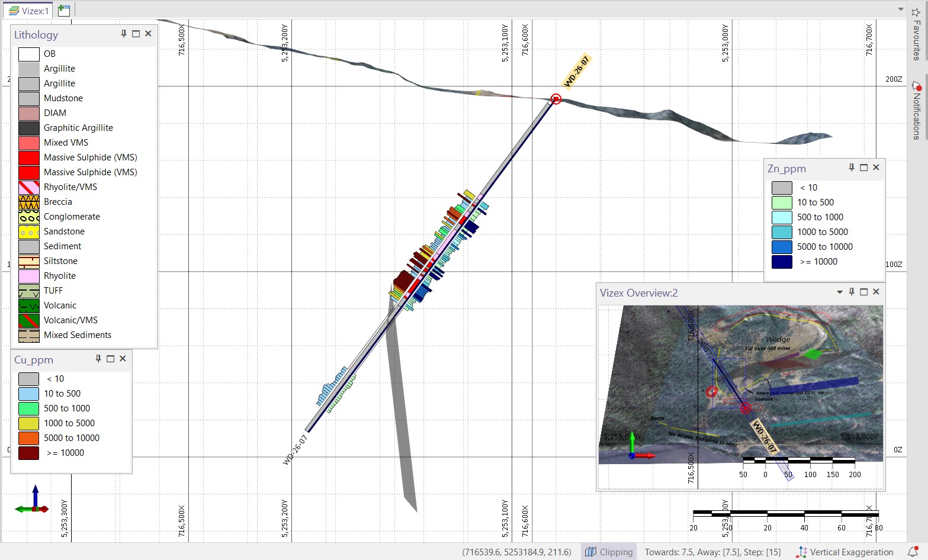Maximize the Vizex Overview:2 panel
This screenshot has height=560, width=928.
tap(863, 292)
